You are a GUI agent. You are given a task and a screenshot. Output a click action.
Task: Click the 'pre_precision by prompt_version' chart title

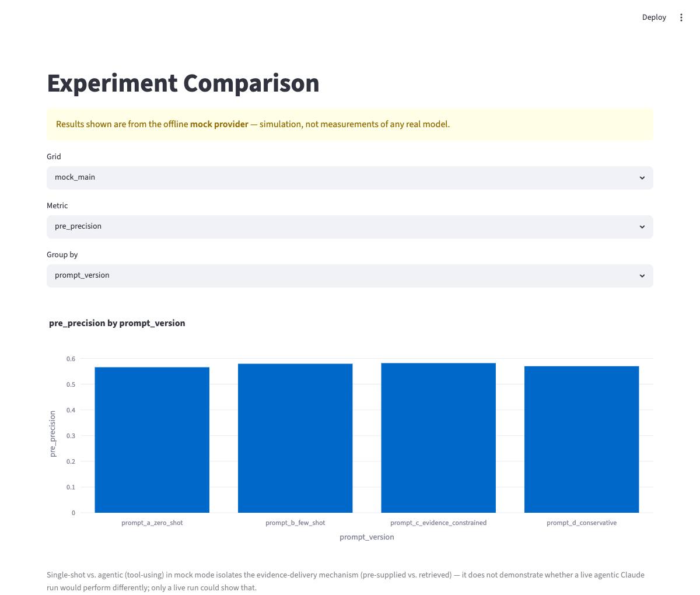[117, 323]
